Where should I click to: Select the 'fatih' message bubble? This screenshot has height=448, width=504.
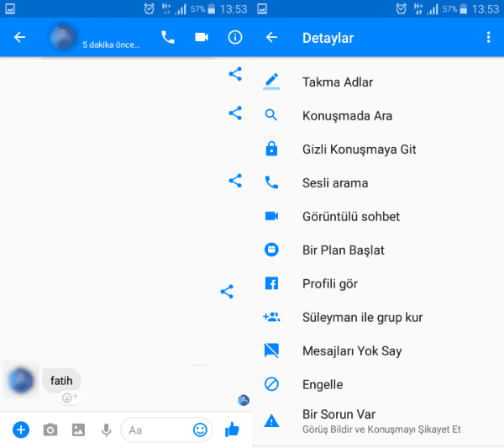(x=61, y=381)
